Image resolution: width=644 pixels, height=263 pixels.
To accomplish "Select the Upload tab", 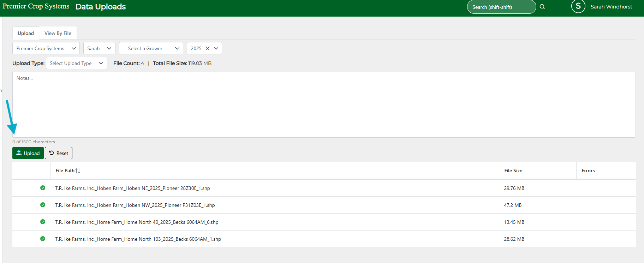I will click(26, 33).
